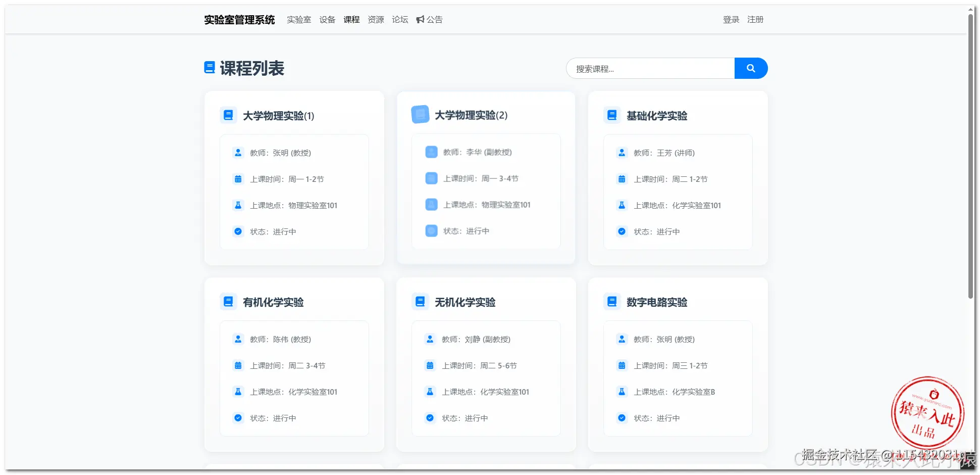Switch to the 设备 tab

327,19
